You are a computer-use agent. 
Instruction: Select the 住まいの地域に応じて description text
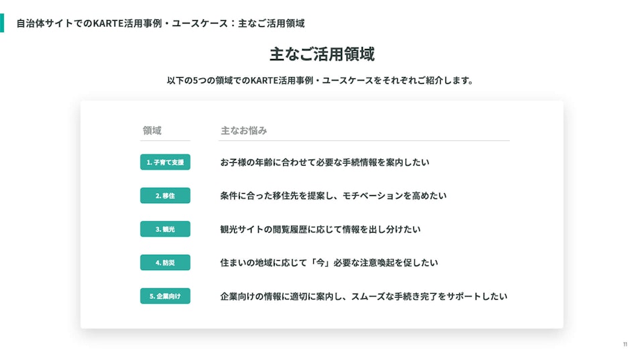point(329,263)
